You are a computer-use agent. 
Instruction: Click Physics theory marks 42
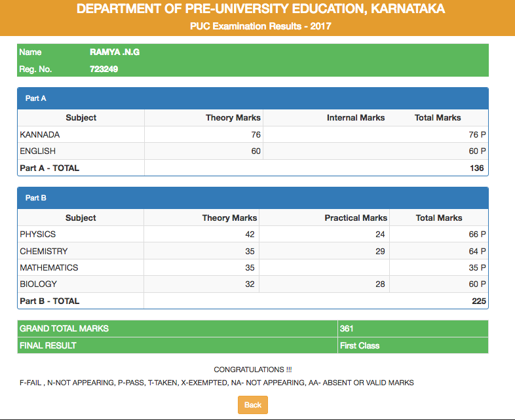coord(250,234)
